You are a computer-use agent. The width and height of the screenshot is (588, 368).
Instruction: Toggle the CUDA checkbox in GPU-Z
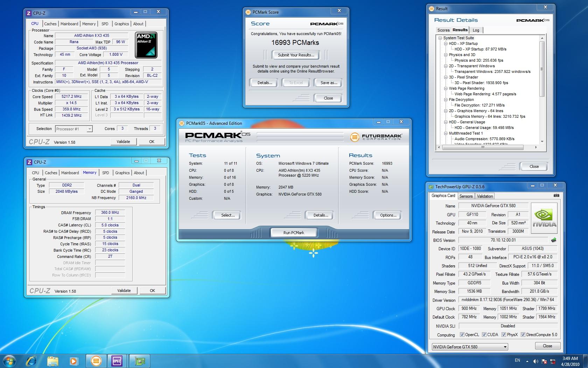point(484,335)
